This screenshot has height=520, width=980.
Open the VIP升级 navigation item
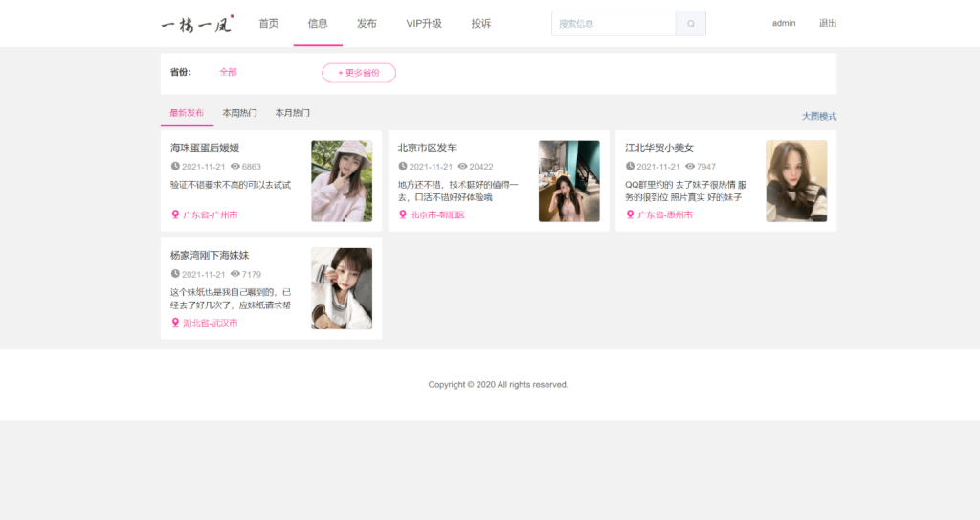[424, 24]
